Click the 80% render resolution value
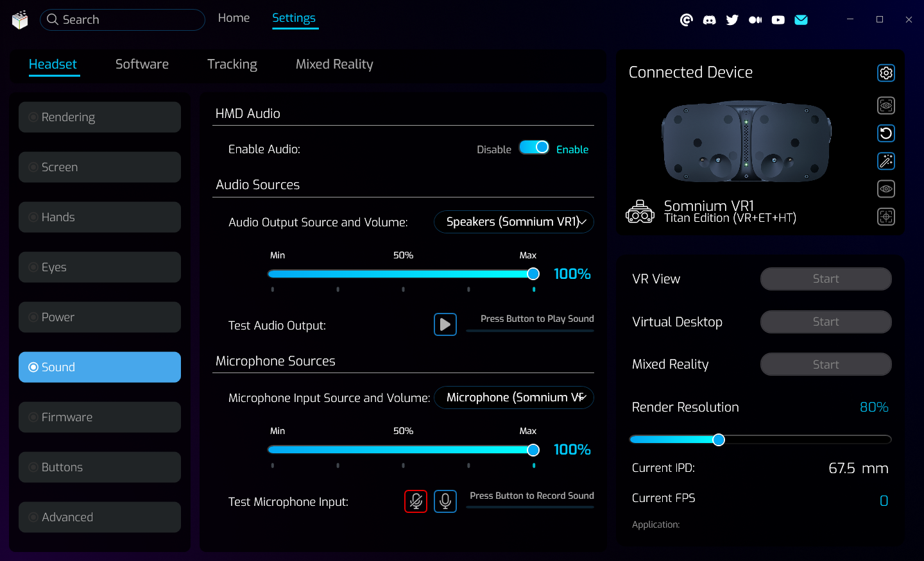924x561 pixels. (874, 407)
